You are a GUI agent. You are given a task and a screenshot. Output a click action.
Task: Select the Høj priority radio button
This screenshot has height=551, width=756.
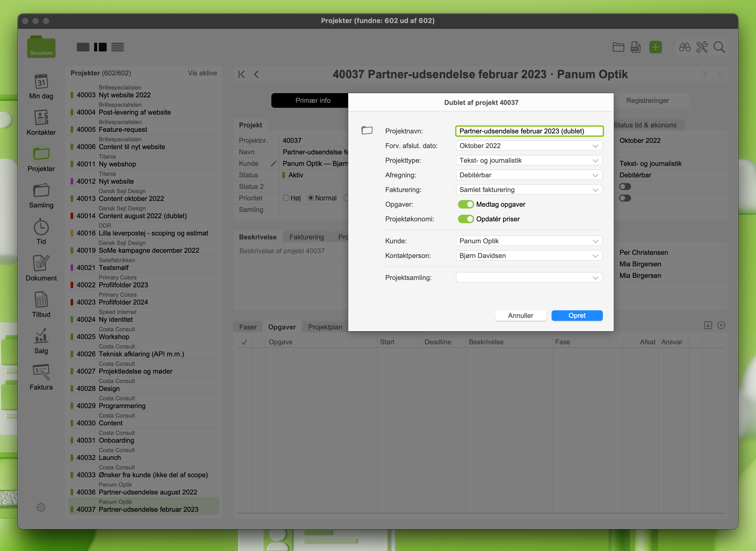[286, 198]
